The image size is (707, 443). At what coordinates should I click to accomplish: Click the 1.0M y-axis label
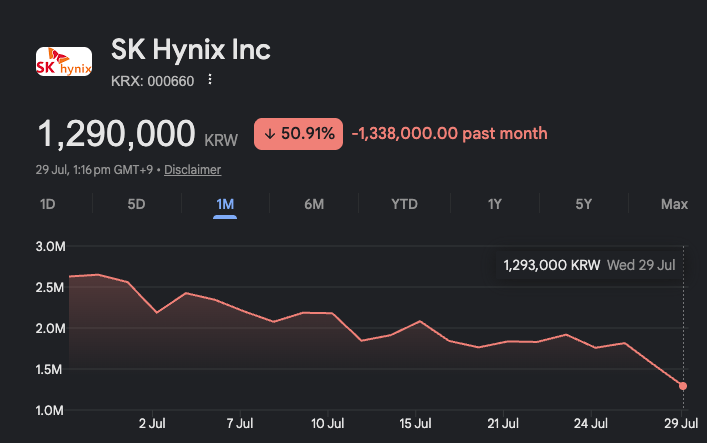50,411
